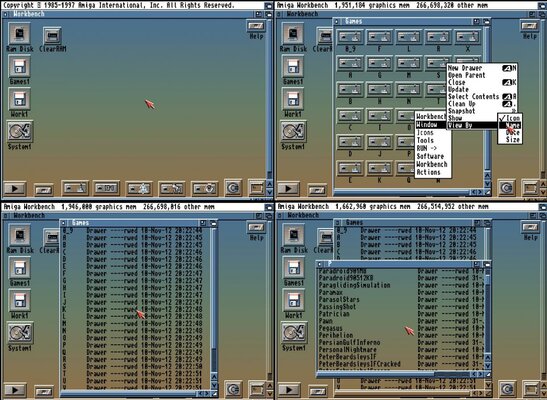The height and width of the screenshot is (400, 547).
Task: Open the Tools menu title
Action: click(x=432, y=140)
